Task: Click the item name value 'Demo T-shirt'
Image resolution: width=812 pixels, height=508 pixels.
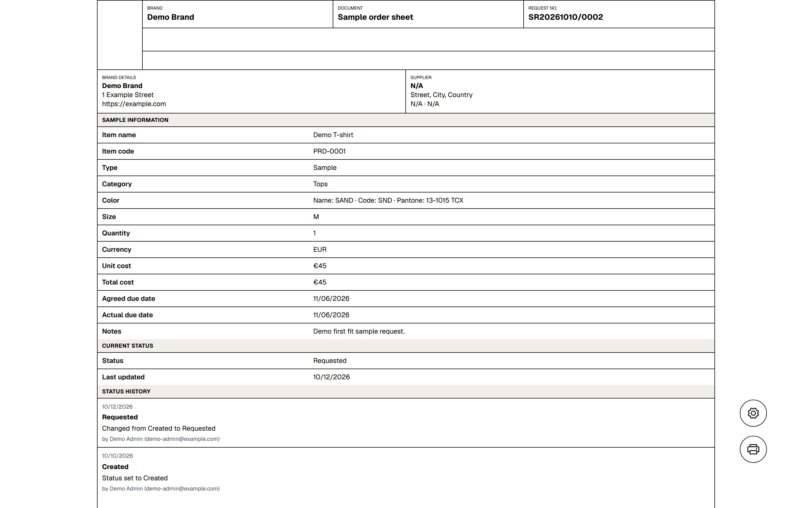Action: coord(333,135)
